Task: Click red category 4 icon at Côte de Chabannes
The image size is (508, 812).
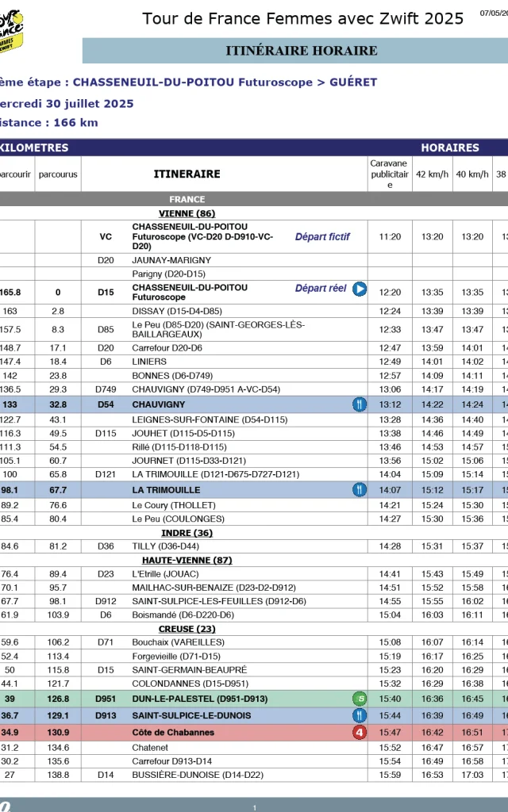Action: point(360,732)
